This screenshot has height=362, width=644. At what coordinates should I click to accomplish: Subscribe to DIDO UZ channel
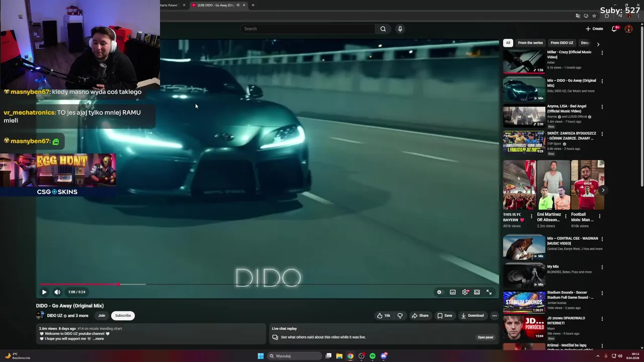coord(123,316)
